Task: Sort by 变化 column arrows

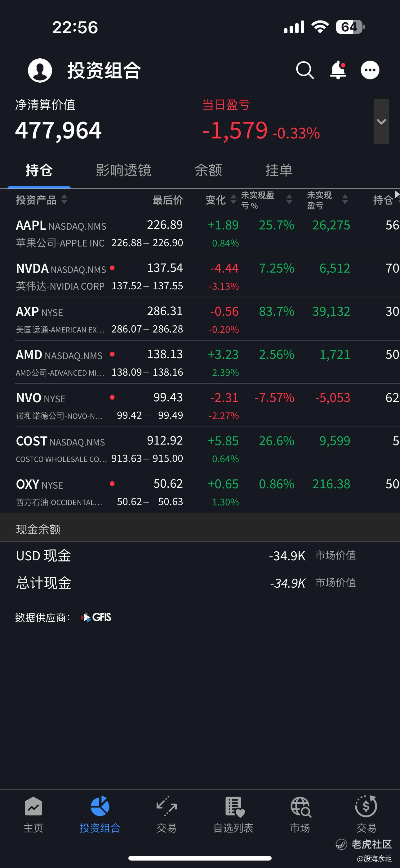Action: [x=233, y=200]
